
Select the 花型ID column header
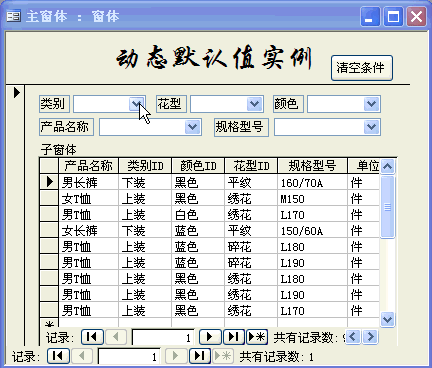click(251, 166)
